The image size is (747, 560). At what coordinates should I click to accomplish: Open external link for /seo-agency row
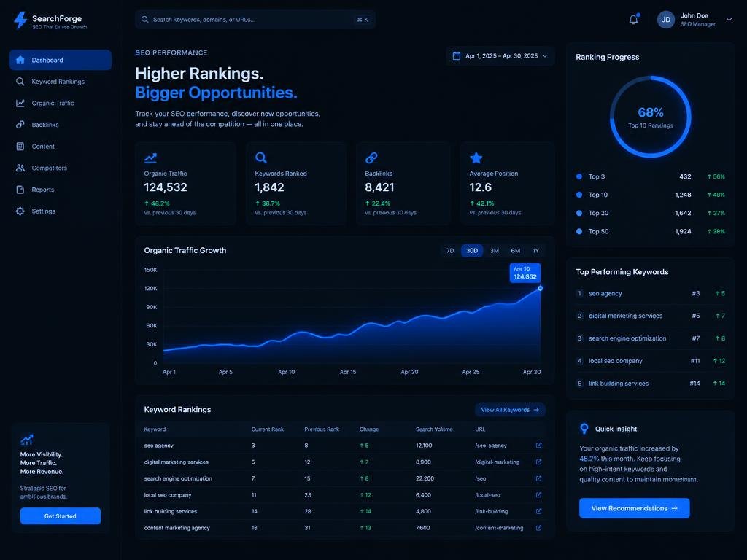(539, 446)
